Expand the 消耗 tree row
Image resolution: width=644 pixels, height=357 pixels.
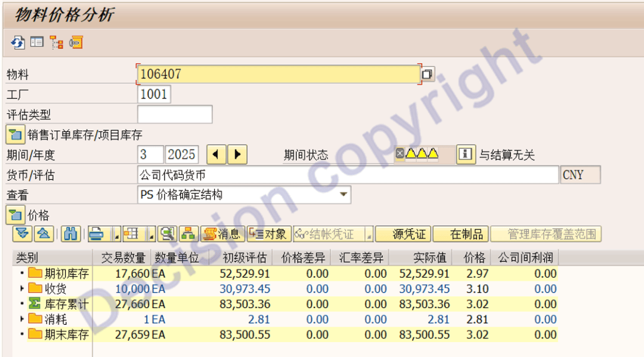(x=23, y=319)
